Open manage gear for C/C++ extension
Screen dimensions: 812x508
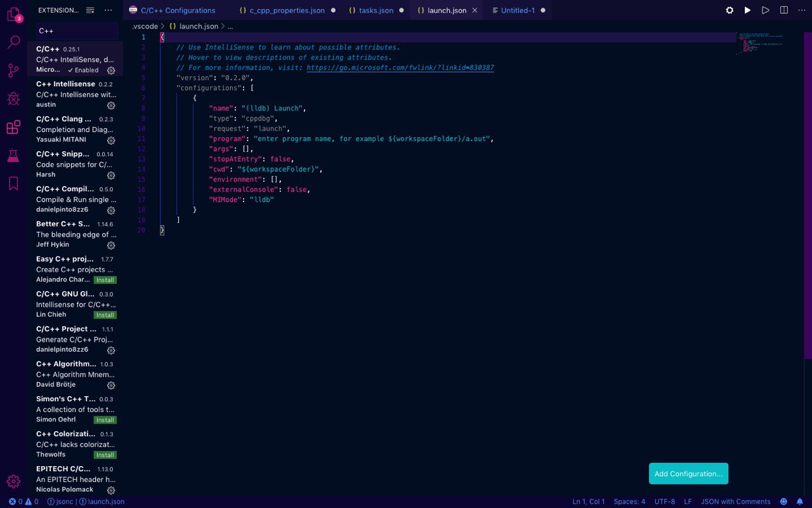coord(111,70)
